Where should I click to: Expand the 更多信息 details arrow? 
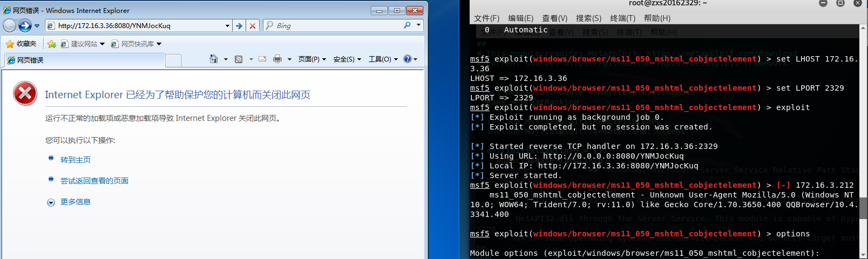click(51, 202)
